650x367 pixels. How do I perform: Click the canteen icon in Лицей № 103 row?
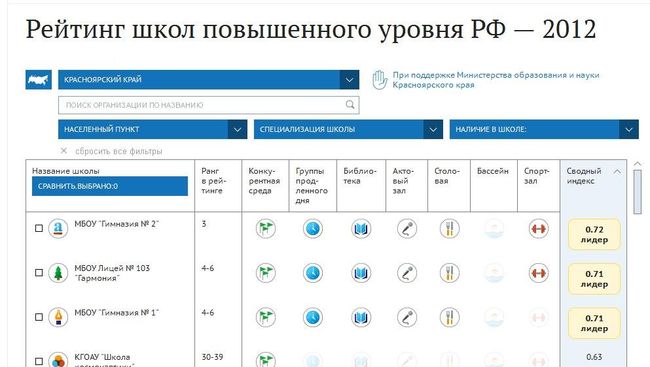coord(449,273)
